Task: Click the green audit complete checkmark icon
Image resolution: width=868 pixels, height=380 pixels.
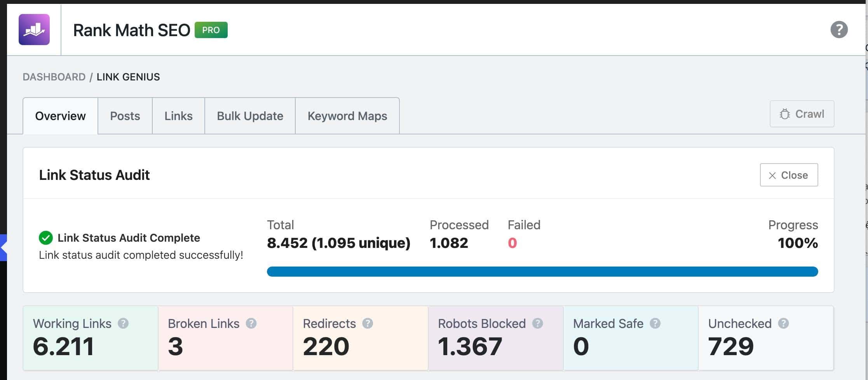Action: point(46,238)
